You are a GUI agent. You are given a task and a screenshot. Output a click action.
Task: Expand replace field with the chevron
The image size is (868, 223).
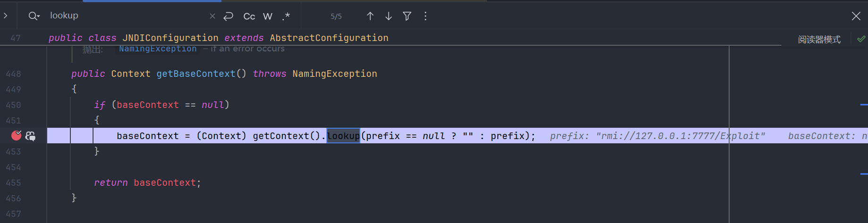coord(6,16)
